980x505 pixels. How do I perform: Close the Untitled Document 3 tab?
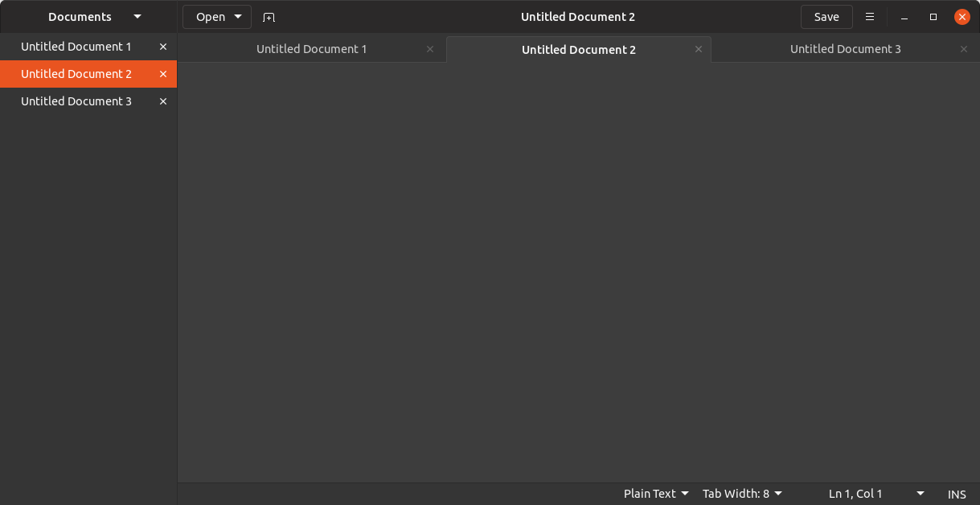click(964, 49)
